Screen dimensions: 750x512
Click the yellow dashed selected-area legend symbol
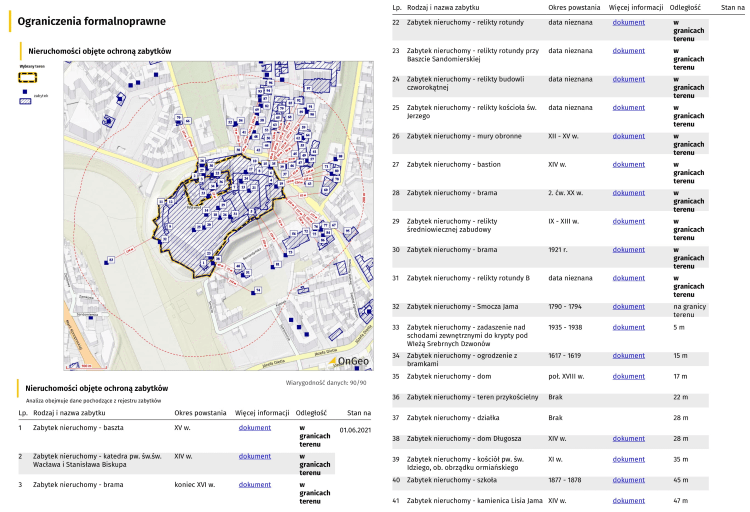(28, 77)
